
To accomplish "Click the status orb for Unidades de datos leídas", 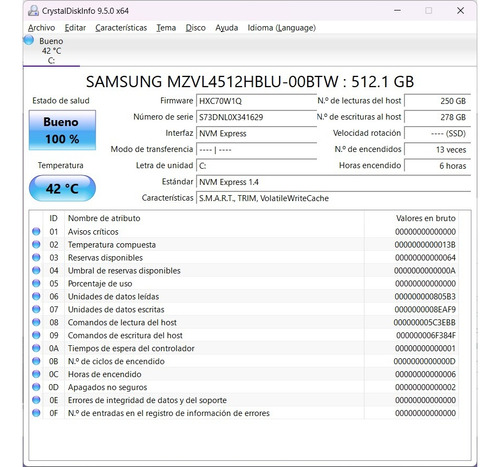I will [x=36, y=296].
